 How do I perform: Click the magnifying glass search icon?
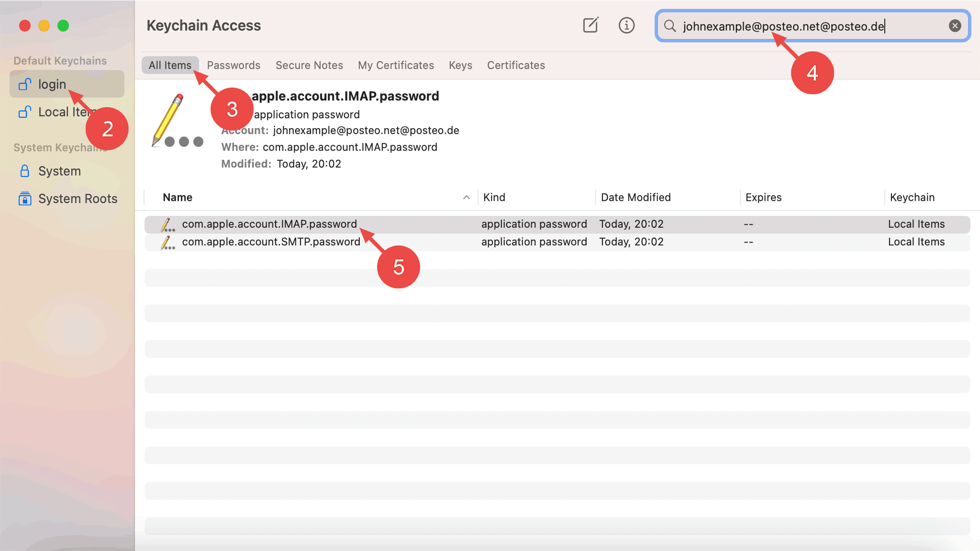click(670, 26)
